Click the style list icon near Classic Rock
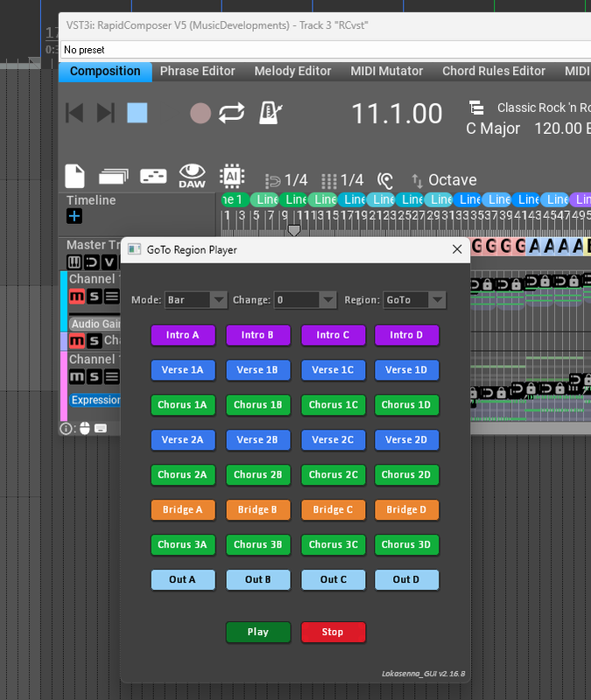This screenshot has width=591, height=700. (476, 108)
